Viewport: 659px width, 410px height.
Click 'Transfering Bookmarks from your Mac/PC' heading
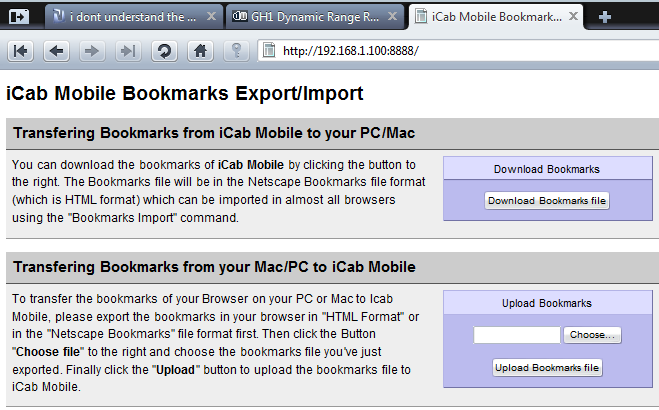coord(214,267)
